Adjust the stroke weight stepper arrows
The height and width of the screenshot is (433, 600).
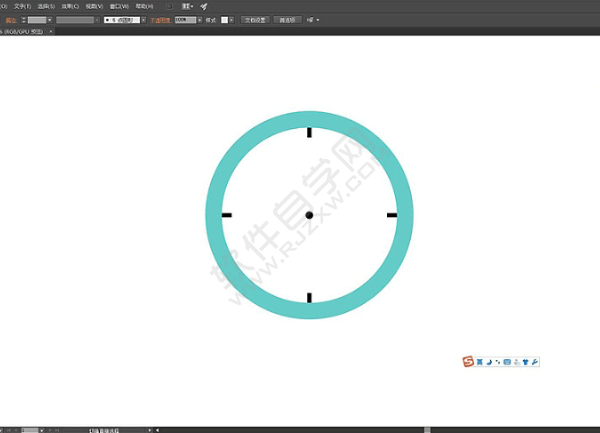24,20
